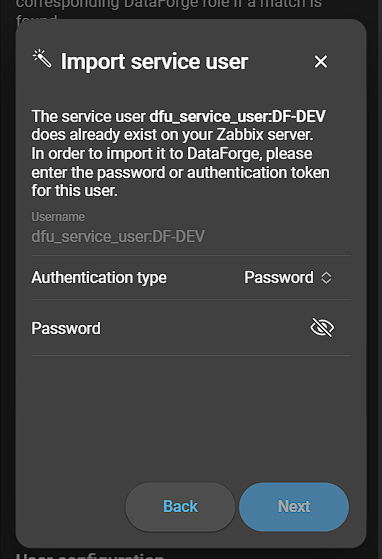Image resolution: width=382 pixels, height=559 pixels.
Task: Click the magic wand wizard icon
Action: point(42,59)
